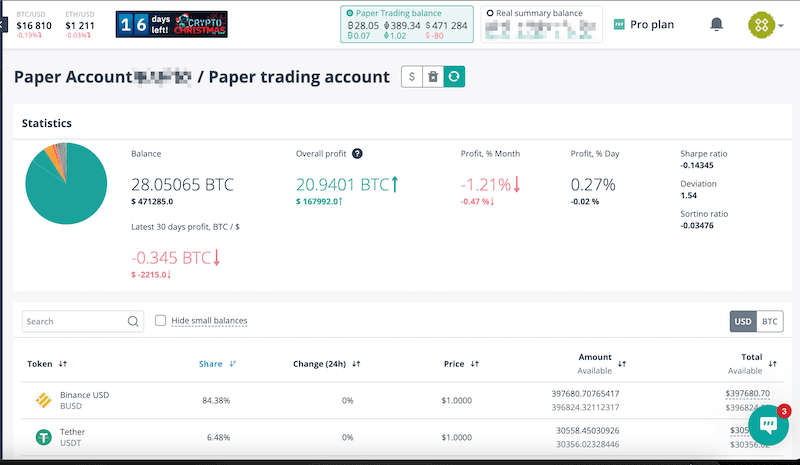
Task: Click the Sharpe ratio value -0.14345
Action: click(697, 165)
